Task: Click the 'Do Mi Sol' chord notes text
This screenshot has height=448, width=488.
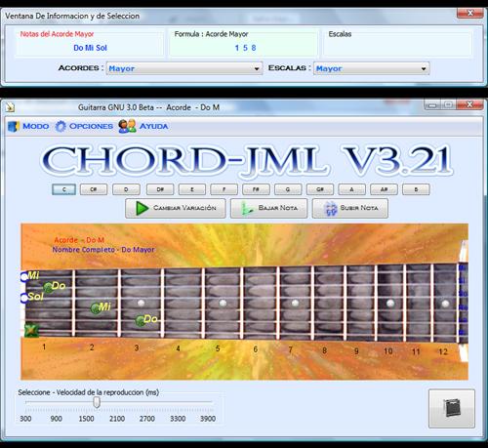Action: 90,48
